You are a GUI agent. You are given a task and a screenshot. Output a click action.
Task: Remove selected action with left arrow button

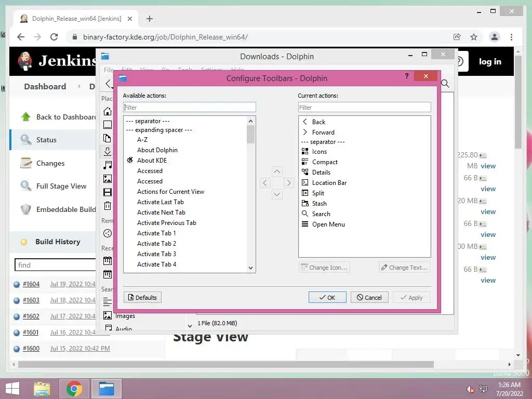(265, 183)
